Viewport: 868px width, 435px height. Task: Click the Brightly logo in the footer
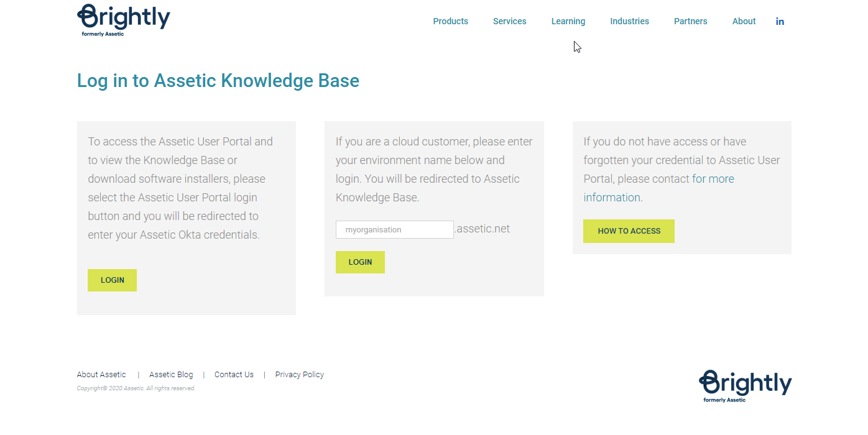tap(746, 386)
